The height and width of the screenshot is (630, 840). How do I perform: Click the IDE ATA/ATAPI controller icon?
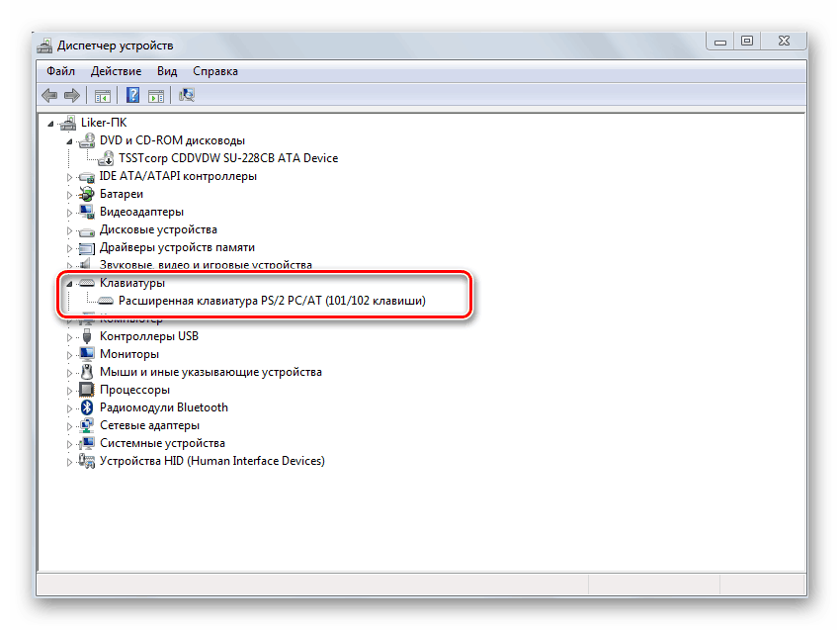click(x=87, y=176)
